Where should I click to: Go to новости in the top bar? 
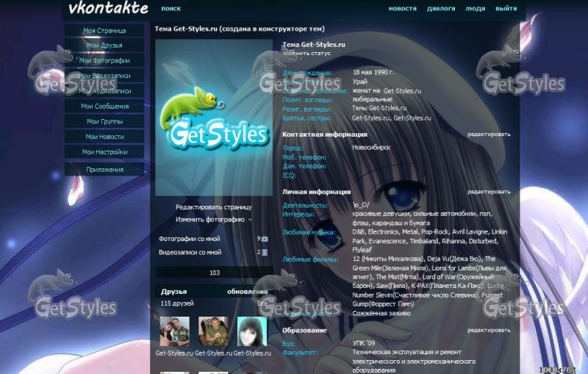point(403,8)
